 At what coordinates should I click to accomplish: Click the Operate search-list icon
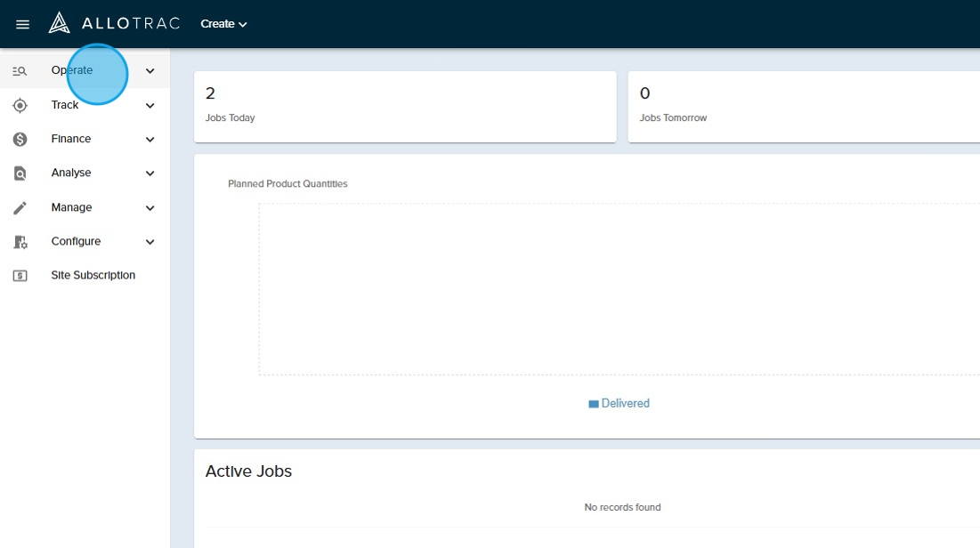pos(20,71)
